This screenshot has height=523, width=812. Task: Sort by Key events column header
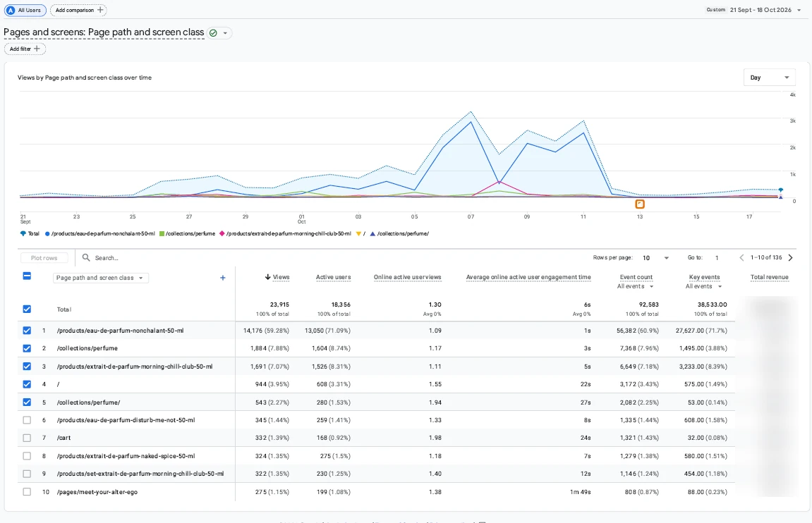tap(704, 277)
